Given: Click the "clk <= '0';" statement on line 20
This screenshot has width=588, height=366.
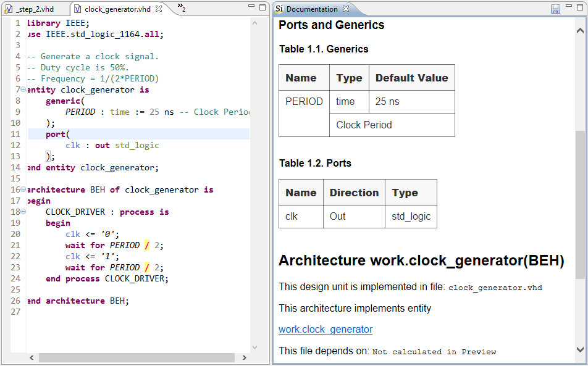Looking at the screenshot, I should click(92, 234).
